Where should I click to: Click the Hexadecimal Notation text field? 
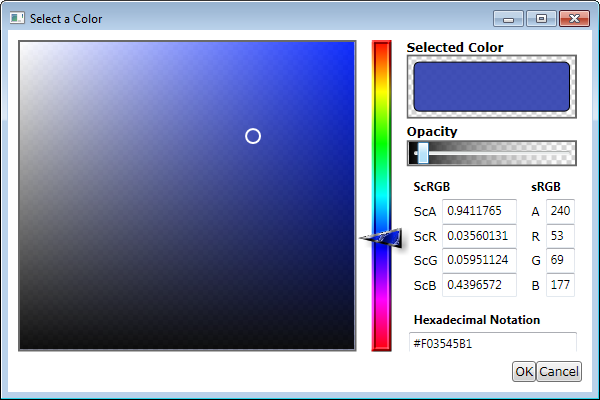(x=493, y=343)
